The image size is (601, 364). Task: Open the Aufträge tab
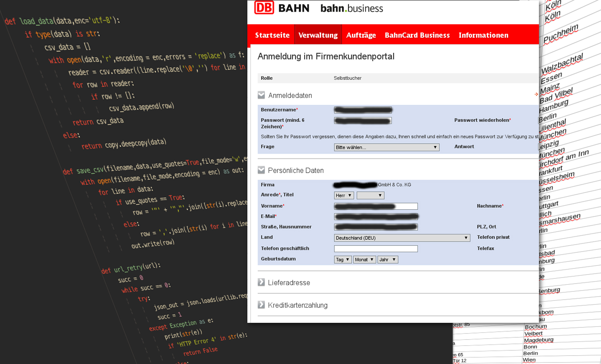click(361, 35)
